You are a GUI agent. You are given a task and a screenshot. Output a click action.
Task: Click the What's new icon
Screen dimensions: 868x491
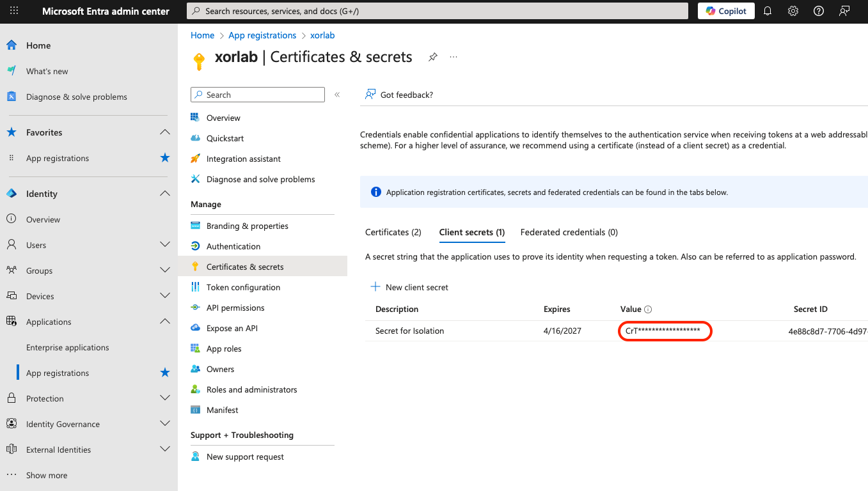pyautogui.click(x=12, y=71)
